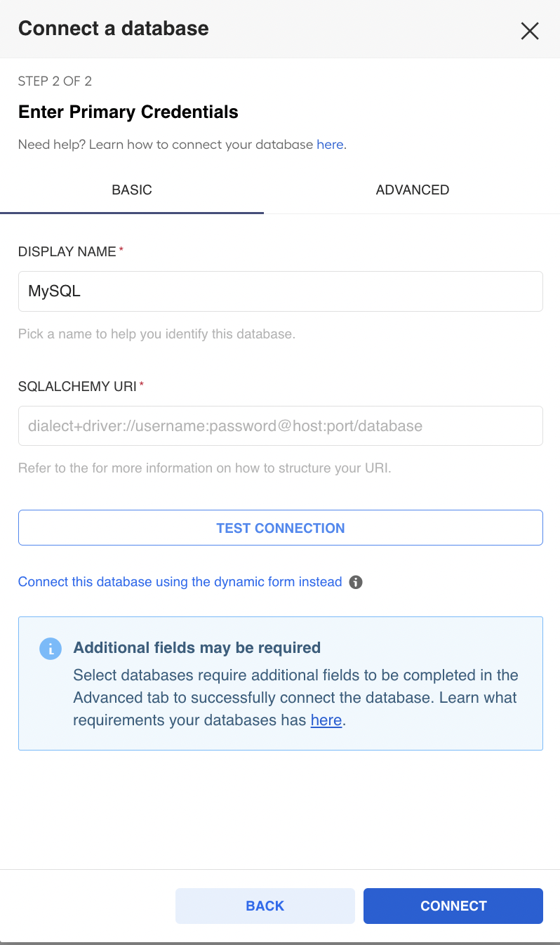Open the 'here' help link about connecting databases
Viewport: 560px width, 945px height.
coord(330,145)
